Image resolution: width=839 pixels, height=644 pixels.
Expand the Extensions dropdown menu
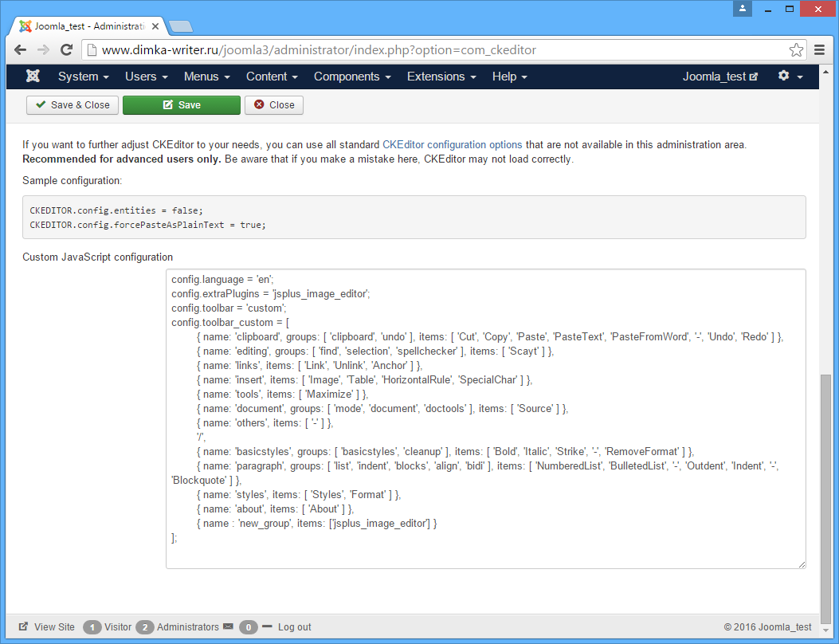(x=441, y=77)
